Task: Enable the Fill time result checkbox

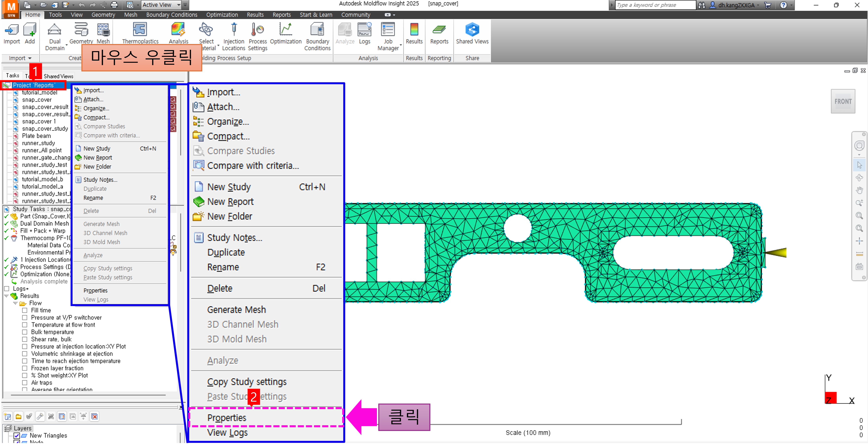Action: pos(25,310)
